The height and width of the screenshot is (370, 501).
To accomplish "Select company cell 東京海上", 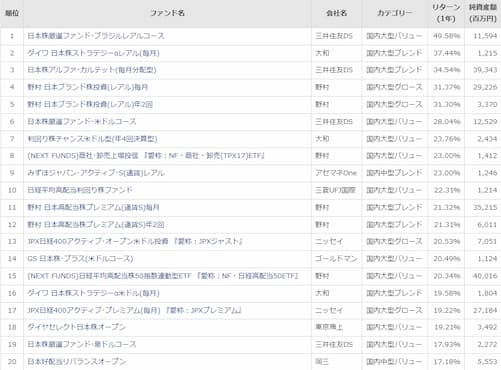I will [329, 327].
